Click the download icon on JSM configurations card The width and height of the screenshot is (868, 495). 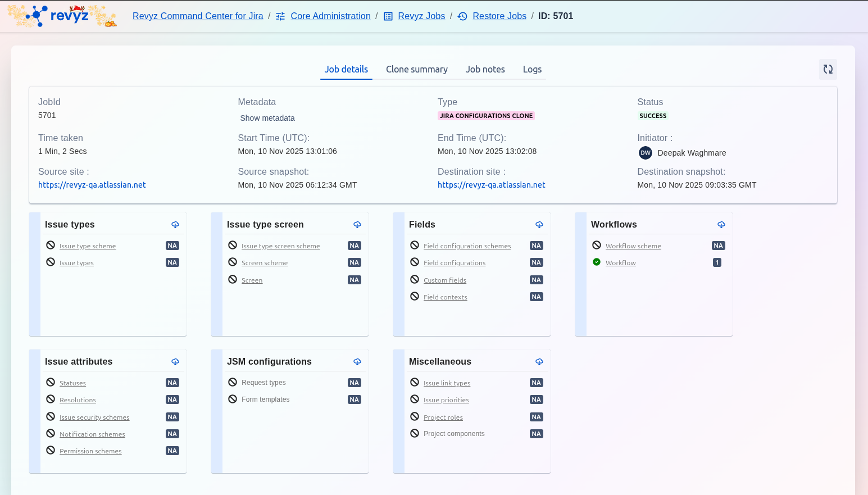tap(357, 362)
